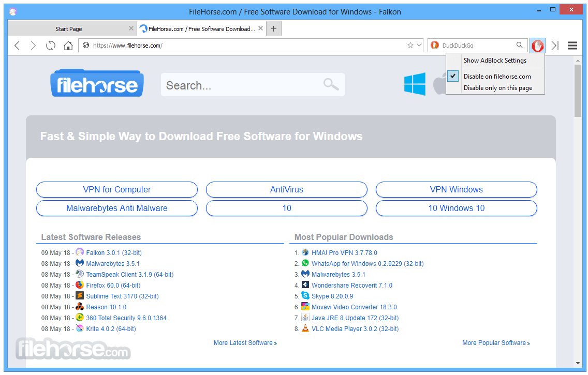Open the home page icon
Screen dimensions: 588x375
pos(68,46)
